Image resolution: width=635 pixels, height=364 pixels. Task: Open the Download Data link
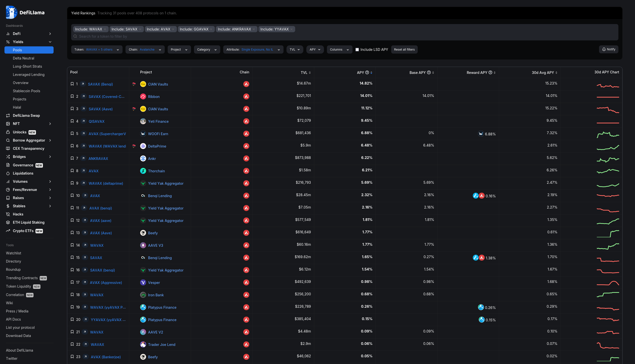[x=19, y=336]
